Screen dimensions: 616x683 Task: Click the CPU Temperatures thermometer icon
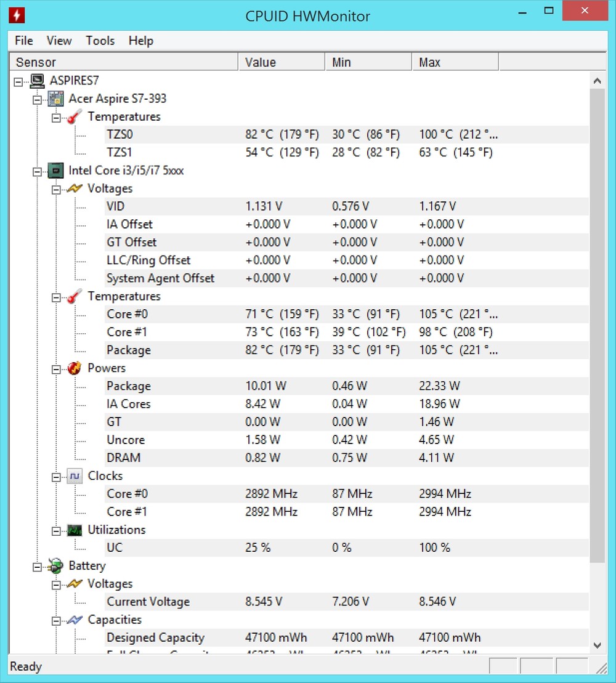pos(75,296)
